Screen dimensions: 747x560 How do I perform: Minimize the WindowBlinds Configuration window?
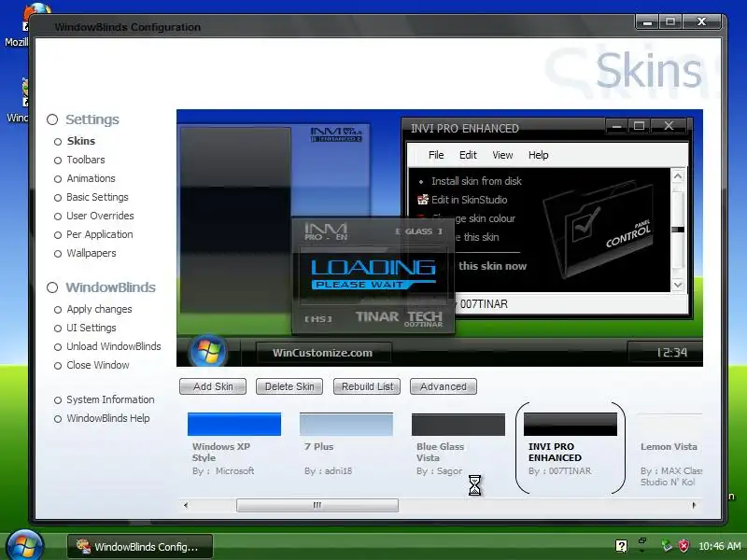point(647,21)
